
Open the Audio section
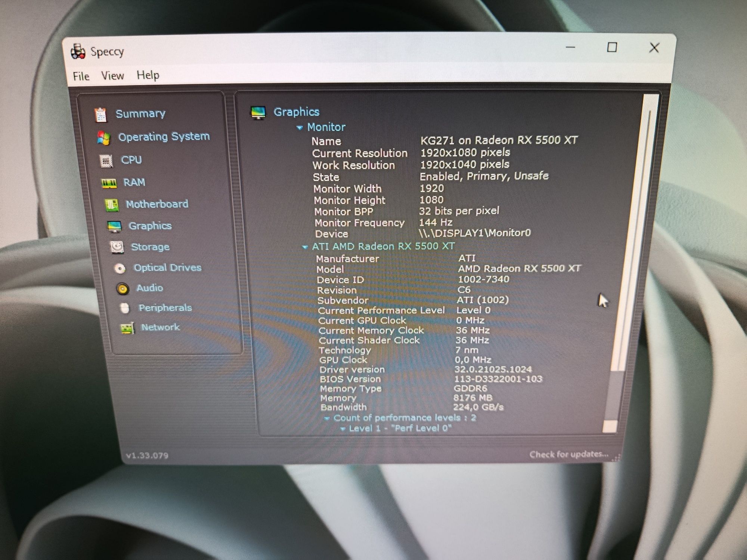coord(150,288)
